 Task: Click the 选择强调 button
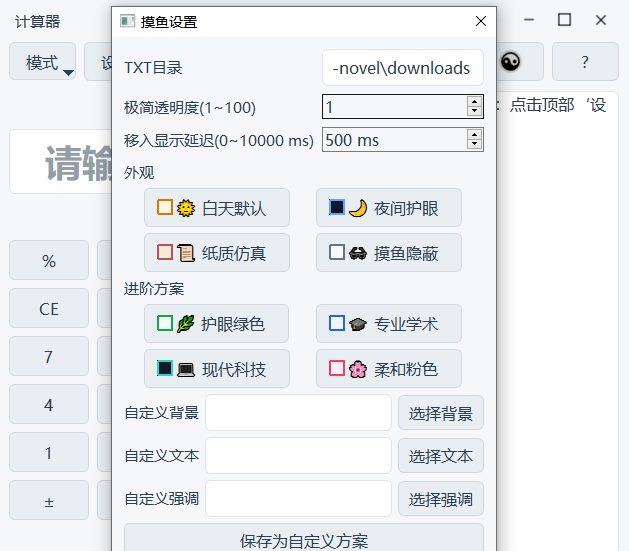pos(441,499)
